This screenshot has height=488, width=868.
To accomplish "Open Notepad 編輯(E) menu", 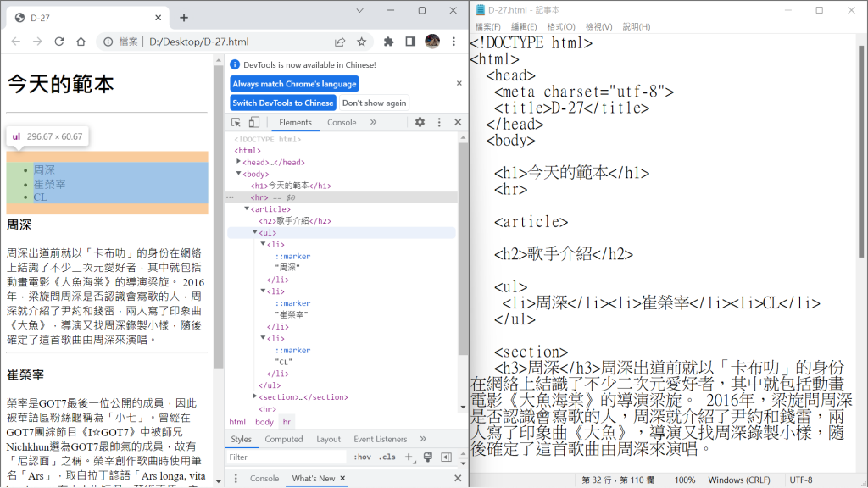I will point(524,26).
